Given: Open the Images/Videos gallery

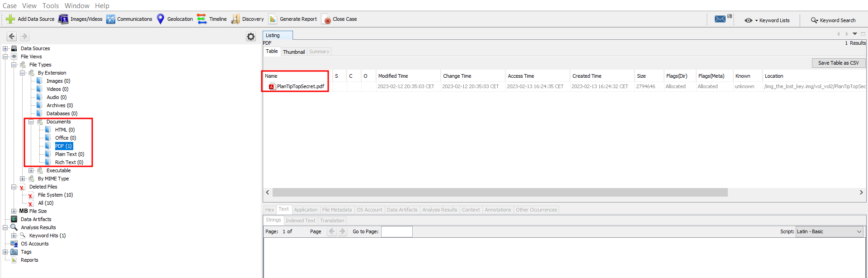Looking at the screenshot, I should [x=80, y=19].
